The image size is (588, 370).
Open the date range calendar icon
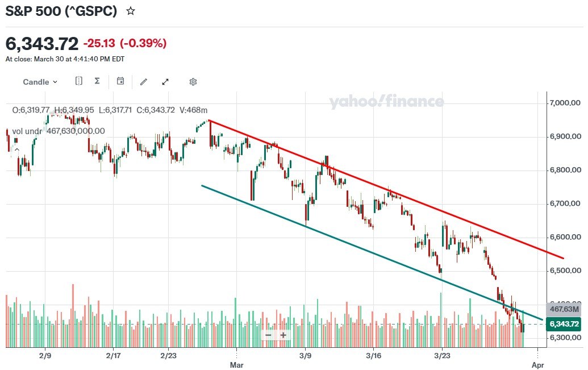pyautogui.click(x=120, y=81)
